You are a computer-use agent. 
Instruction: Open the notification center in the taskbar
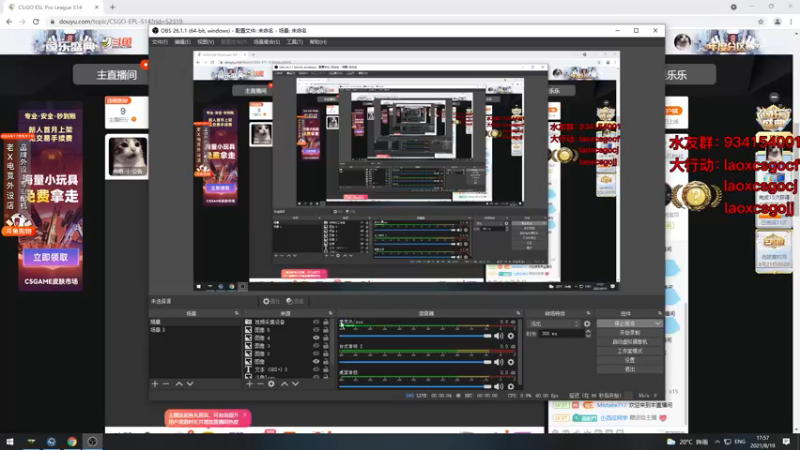point(786,441)
